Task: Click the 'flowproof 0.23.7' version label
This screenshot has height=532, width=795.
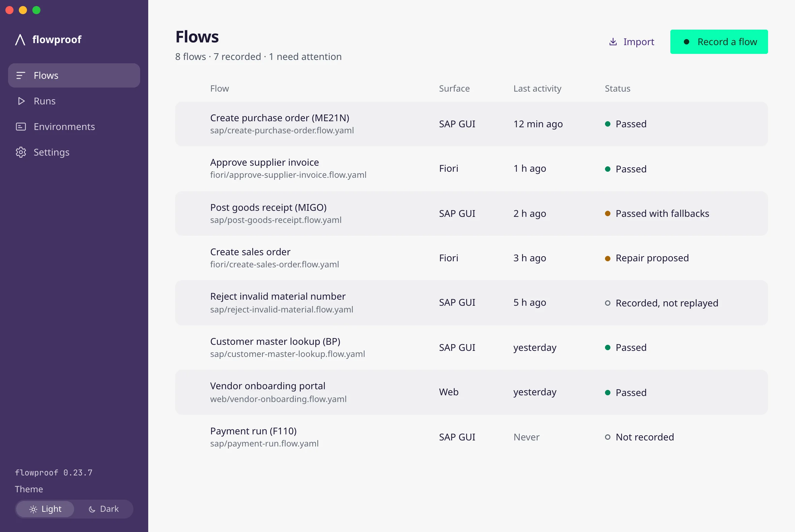Action: (54, 473)
